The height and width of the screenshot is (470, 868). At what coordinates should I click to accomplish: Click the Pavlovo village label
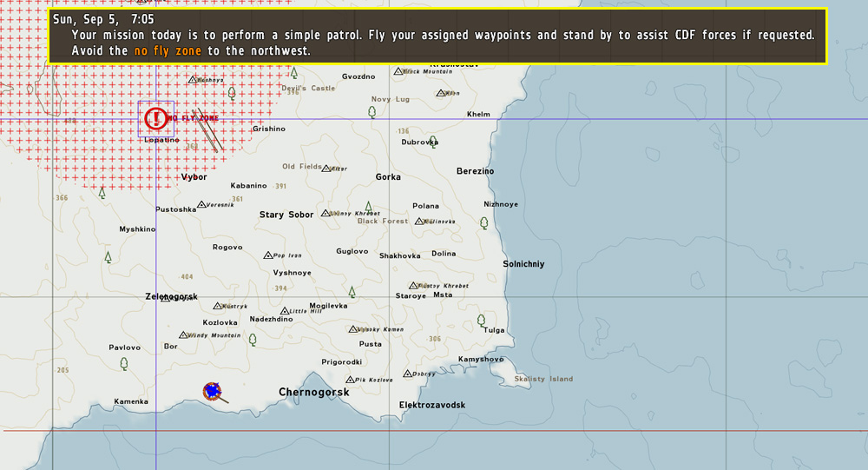(124, 348)
